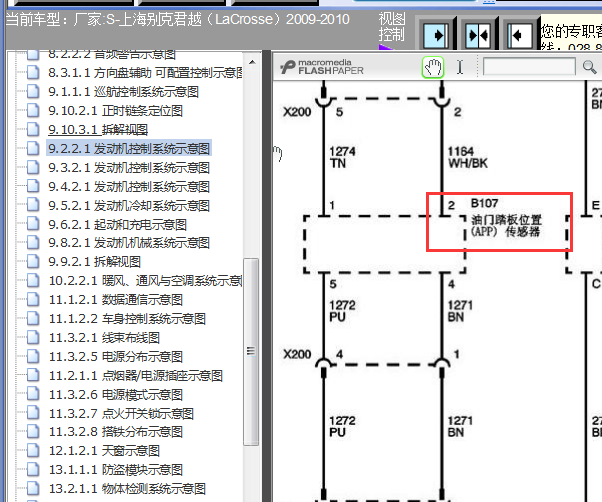The width and height of the screenshot is (602, 502).
Task: Click document icon beside 13.2.1.1 物体检测系统示意图
Action: pos(33,488)
